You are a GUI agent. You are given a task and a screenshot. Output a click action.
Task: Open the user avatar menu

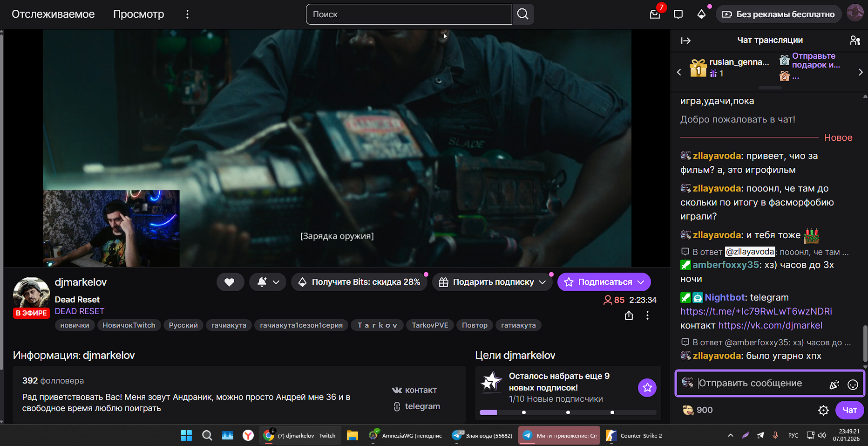(x=855, y=13)
